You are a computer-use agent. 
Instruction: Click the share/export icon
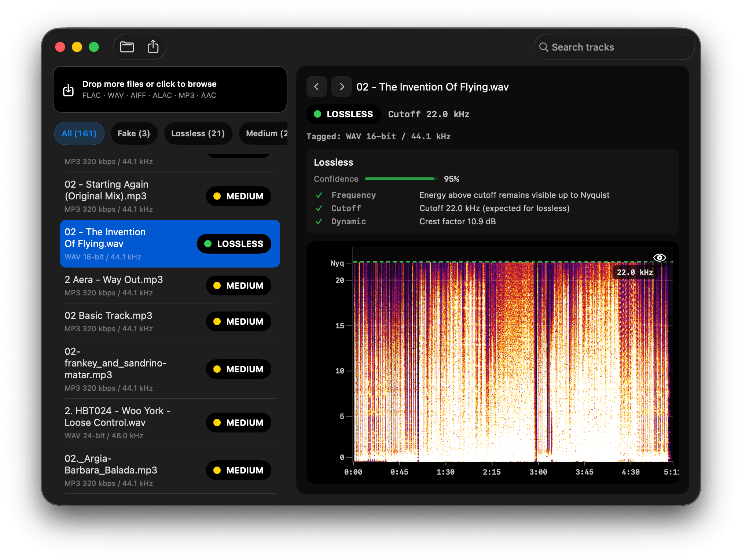click(153, 47)
